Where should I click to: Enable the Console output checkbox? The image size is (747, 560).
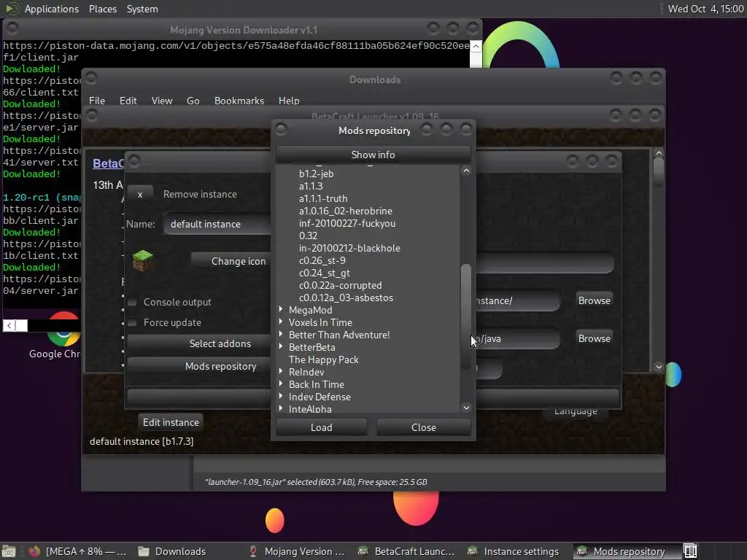tap(133, 303)
